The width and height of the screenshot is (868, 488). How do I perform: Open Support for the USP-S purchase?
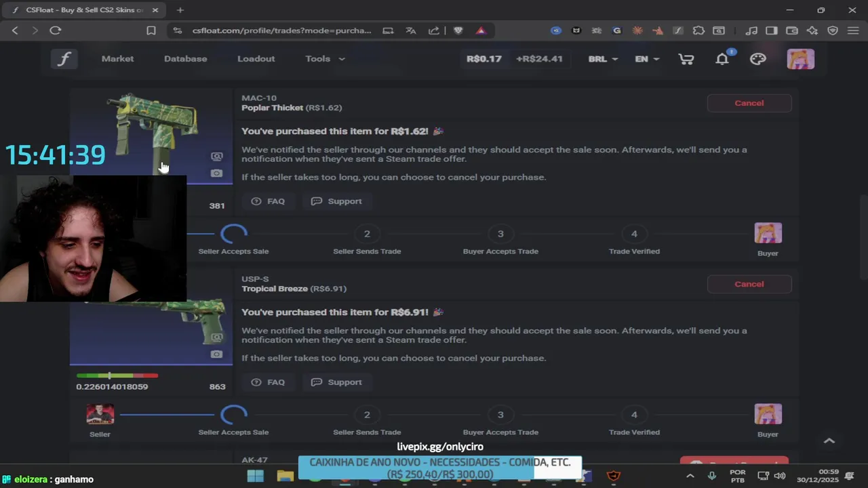click(336, 382)
